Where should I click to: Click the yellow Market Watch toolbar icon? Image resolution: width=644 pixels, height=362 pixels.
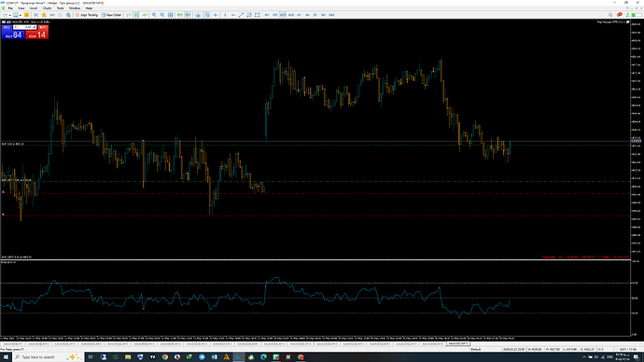pyautogui.click(x=26, y=15)
